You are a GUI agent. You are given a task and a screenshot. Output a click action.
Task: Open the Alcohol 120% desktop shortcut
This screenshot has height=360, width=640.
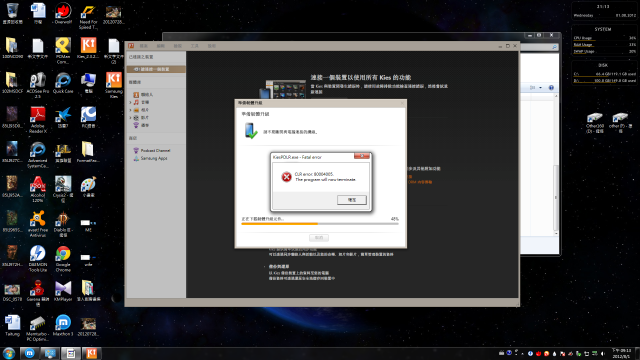click(38, 189)
